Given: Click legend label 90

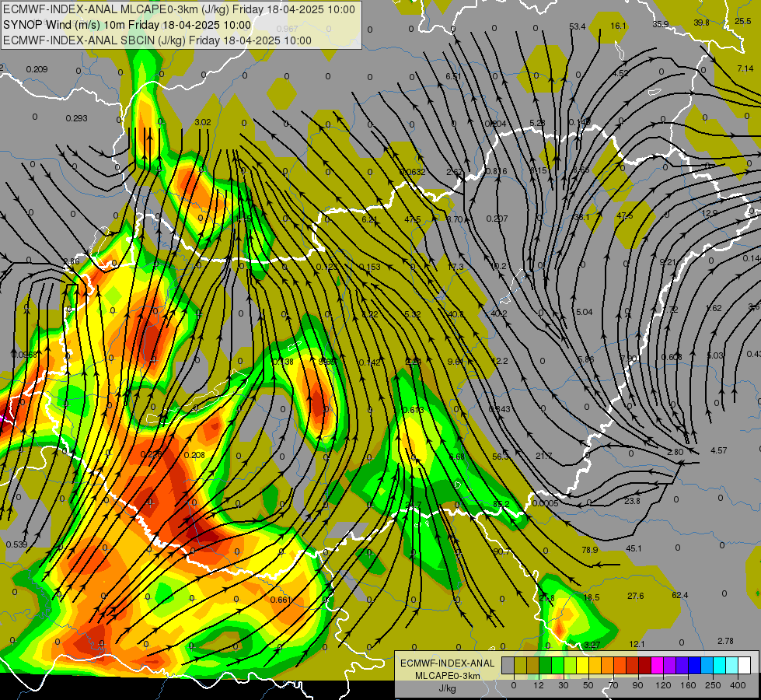Looking at the screenshot, I should [x=637, y=685].
